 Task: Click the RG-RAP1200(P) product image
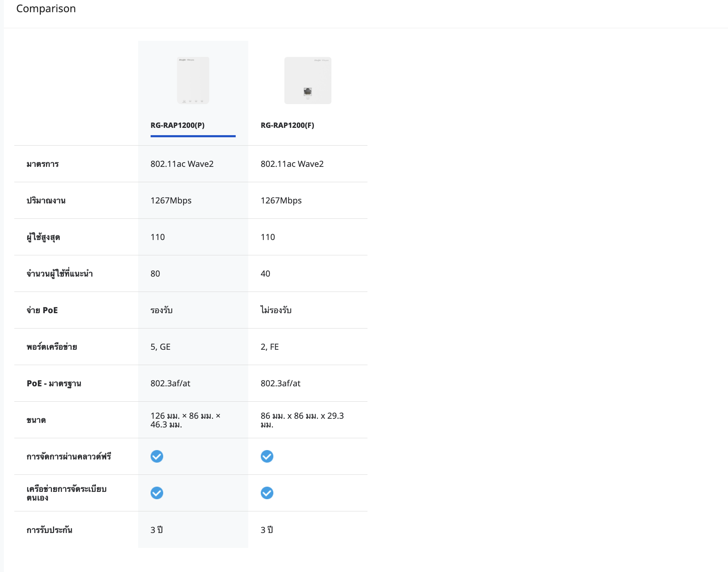193,80
